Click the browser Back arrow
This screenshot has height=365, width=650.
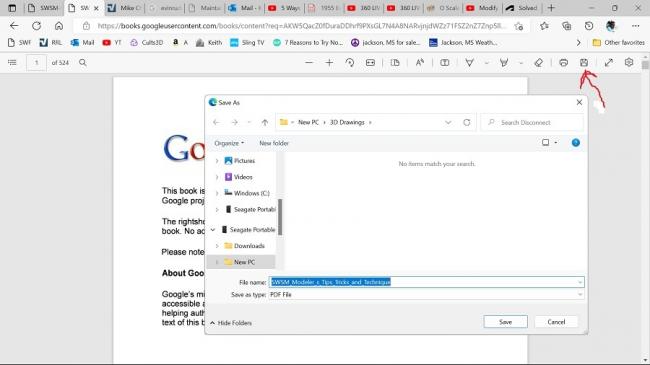(14, 26)
